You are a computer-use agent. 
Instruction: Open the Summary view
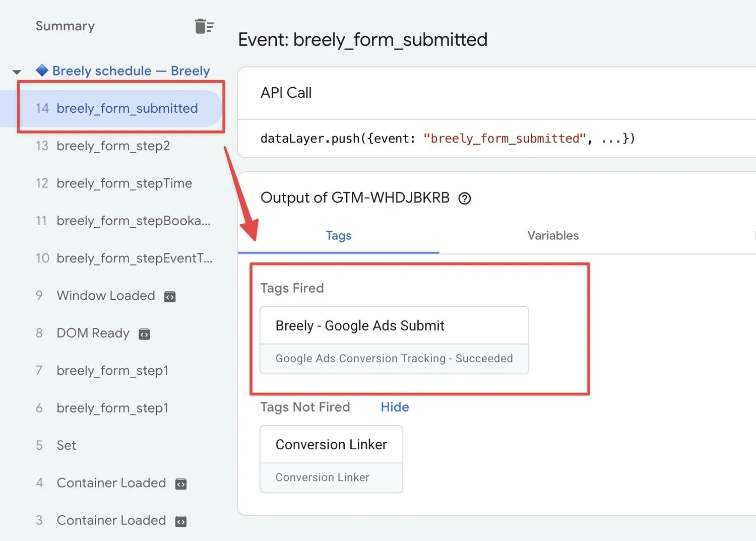[65, 26]
